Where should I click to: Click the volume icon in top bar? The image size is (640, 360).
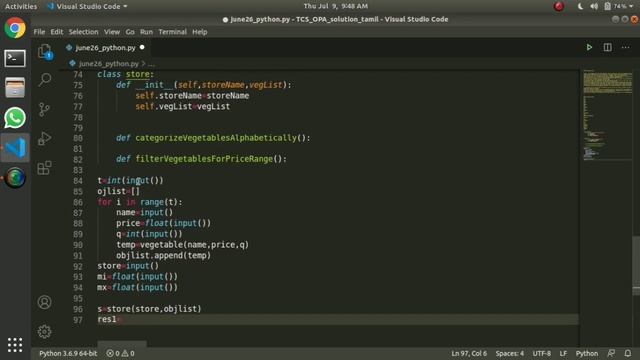coord(594,6)
